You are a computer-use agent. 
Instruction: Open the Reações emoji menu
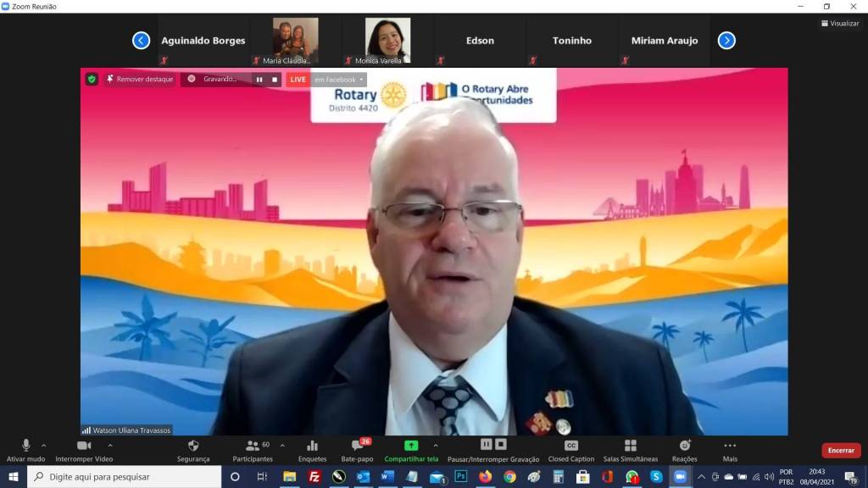click(684, 446)
